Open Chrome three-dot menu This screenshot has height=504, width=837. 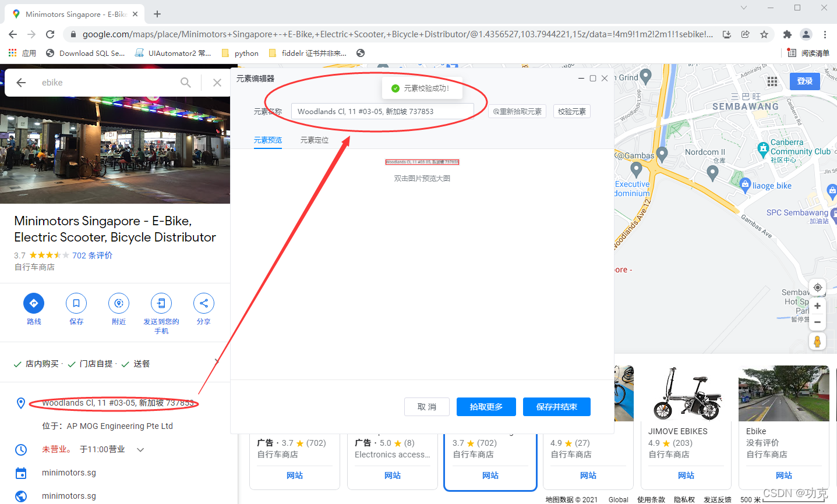[x=825, y=34]
